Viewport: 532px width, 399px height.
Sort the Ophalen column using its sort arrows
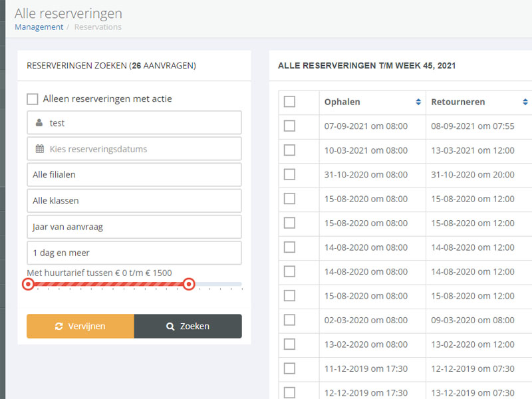click(x=418, y=102)
